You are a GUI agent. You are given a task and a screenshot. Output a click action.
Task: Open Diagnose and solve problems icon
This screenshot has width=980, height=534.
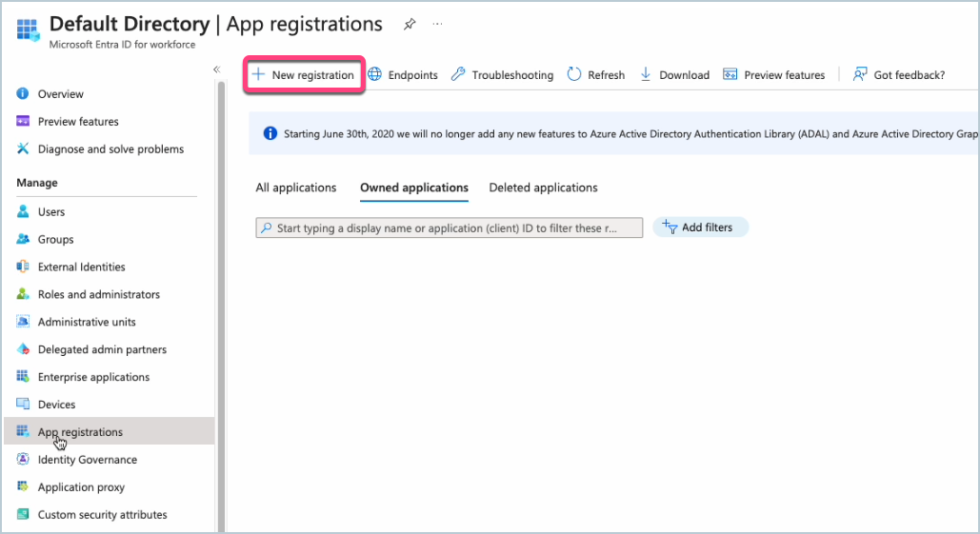[23, 148]
